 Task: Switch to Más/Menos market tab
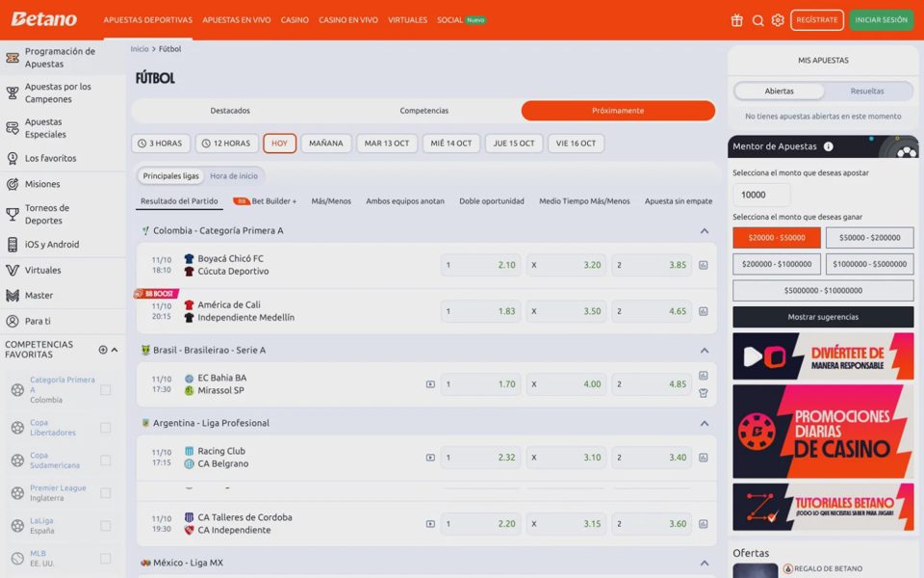pyautogui.click(x=331, y=201)
